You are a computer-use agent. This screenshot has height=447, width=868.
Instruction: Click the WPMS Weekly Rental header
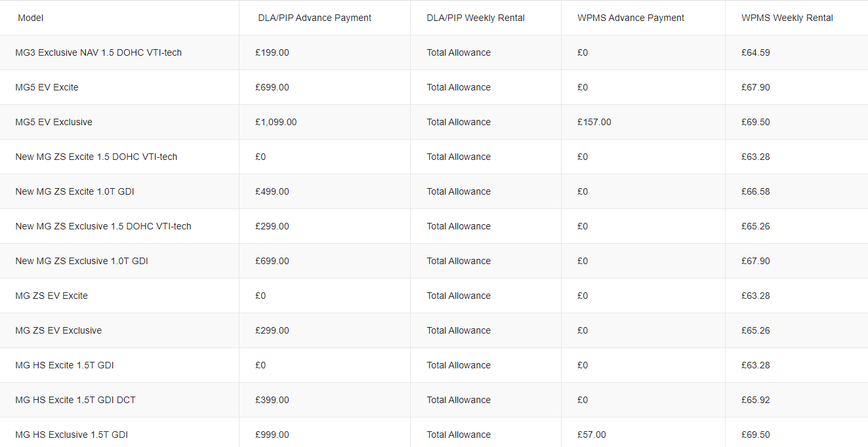tap(787, 18)
